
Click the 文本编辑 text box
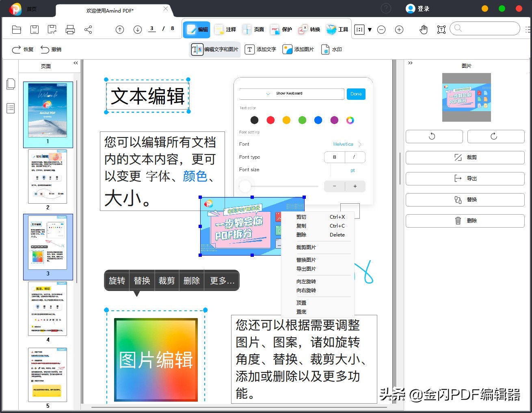click(x=147, y=96)
